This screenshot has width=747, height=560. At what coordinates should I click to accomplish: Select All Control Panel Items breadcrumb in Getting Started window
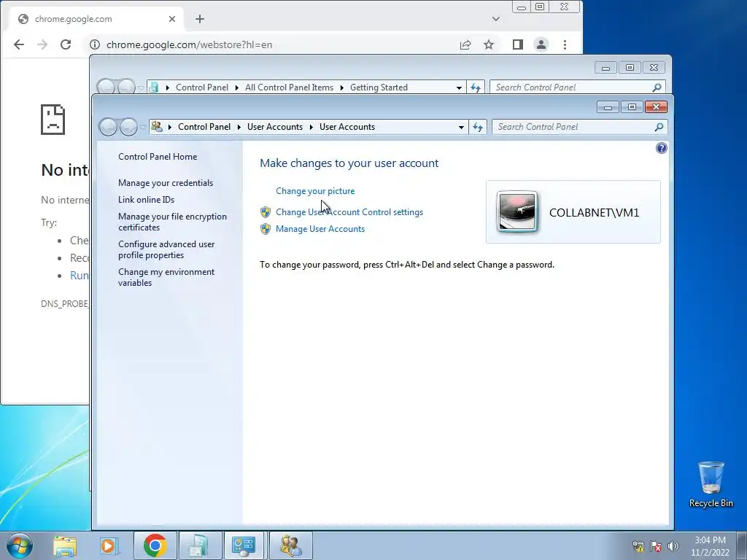pyautogui.click(x=289, y=87)
